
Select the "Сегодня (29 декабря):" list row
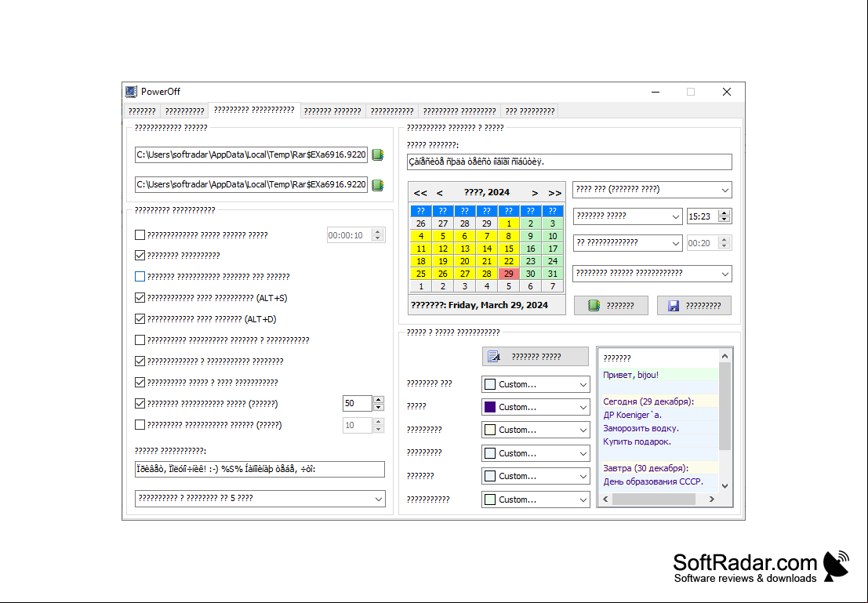[x=659, y=401]
